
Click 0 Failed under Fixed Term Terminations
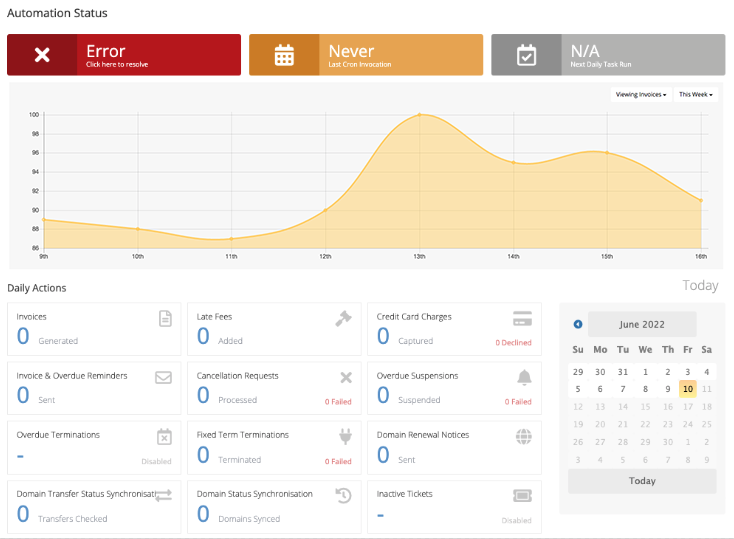tap(338, 461)
